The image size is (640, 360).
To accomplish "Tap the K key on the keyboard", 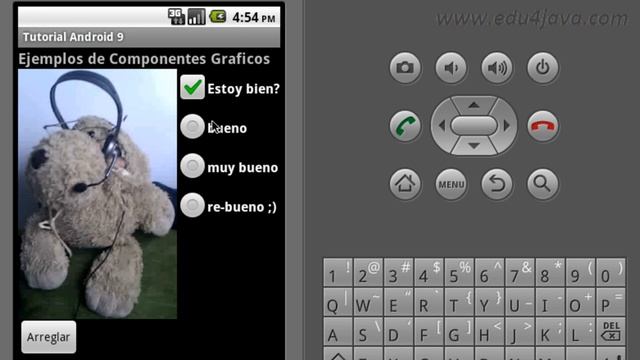I will pyautogui.click(x=550, y=332).
